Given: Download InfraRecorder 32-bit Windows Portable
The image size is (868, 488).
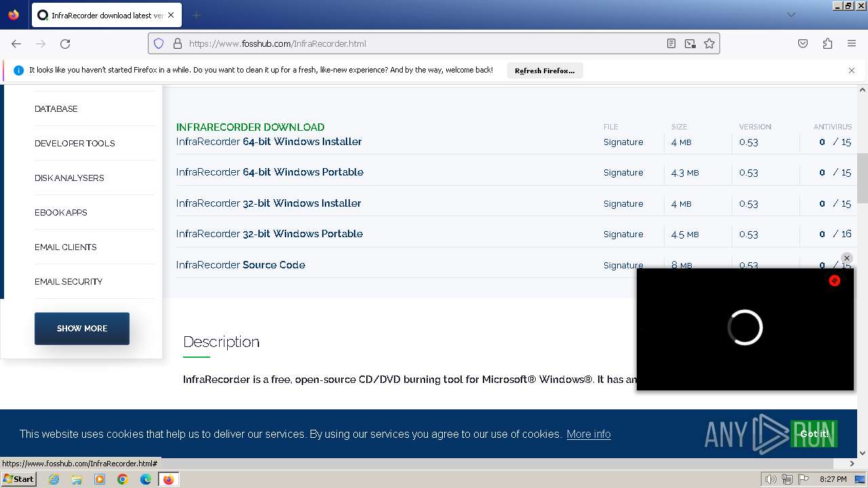Looking at the screenshot, I should click(270, 234).
